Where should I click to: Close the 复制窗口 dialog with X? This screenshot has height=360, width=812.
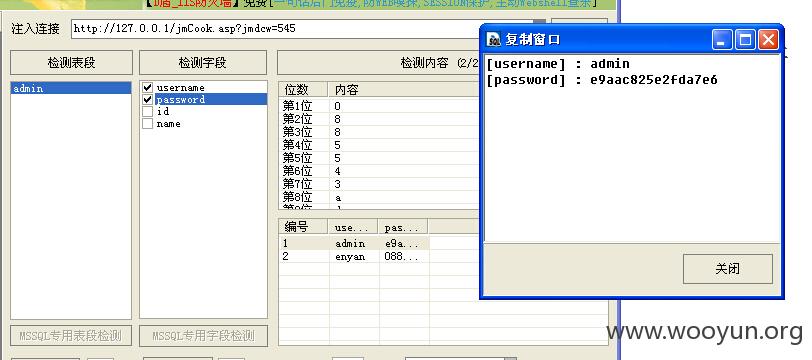point(768,39)
